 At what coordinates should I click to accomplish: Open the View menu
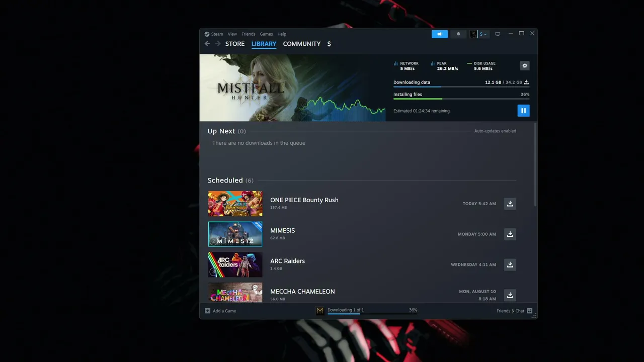pyautogui.click(x=232, y=34)
